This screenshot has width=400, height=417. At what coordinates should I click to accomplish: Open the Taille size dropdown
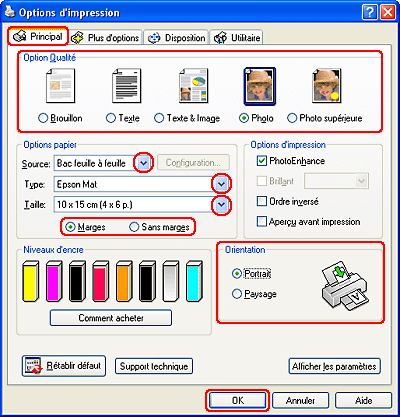click(x=222, y=205)
